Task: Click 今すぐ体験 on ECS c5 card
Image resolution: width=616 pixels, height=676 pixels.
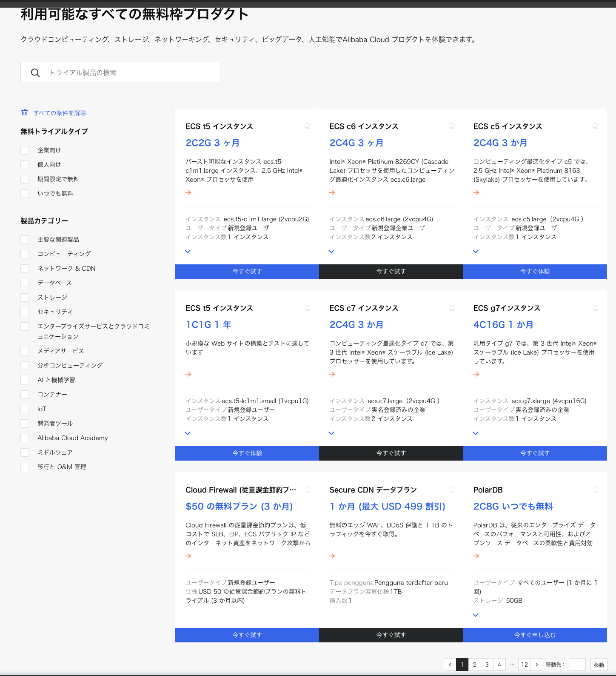Action: [x=535, y=272]
